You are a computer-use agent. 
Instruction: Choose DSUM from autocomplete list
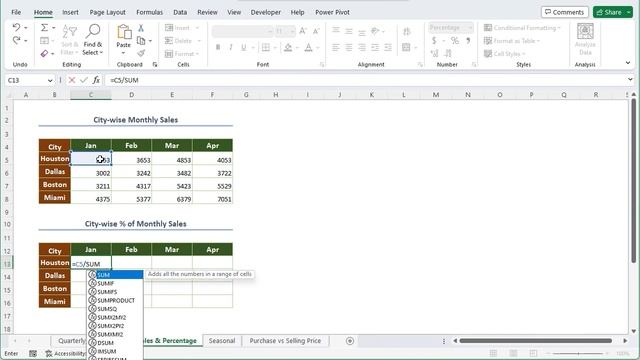coord(116,343)
